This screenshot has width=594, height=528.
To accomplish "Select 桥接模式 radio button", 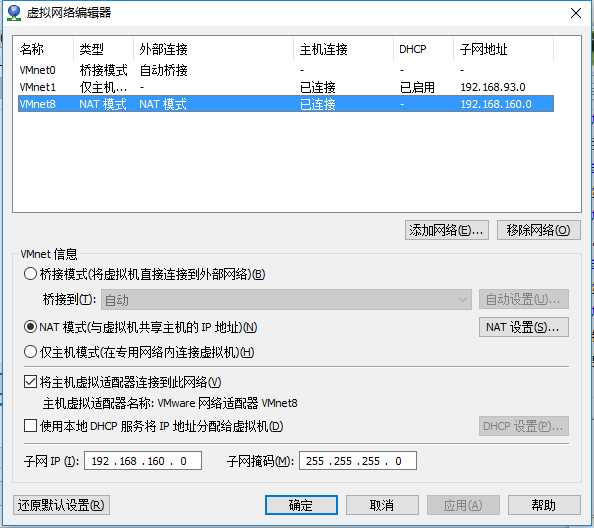I will (30, 274).
